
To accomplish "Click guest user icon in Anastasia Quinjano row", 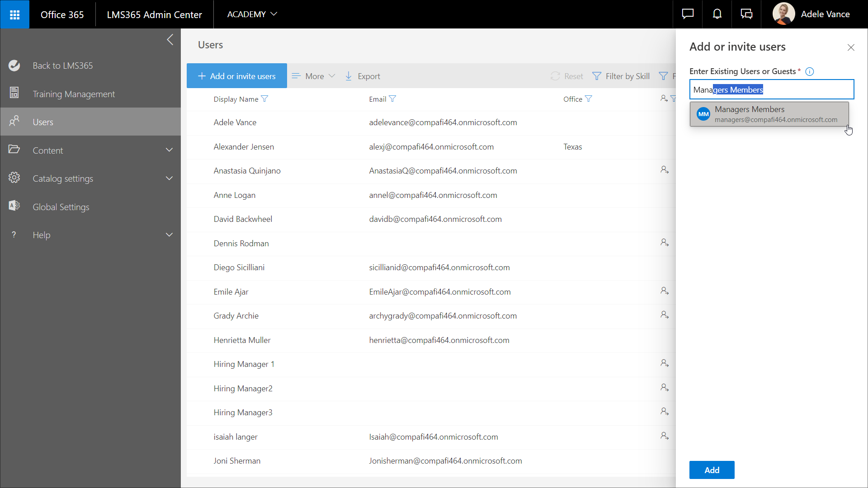I will 664,170.
